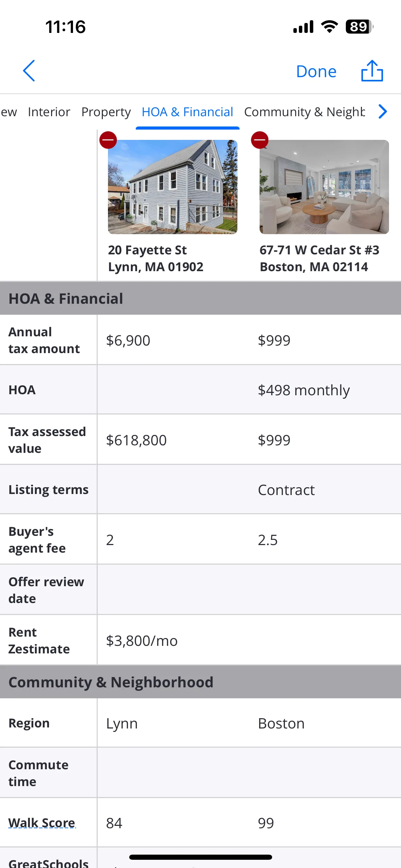Switch to the Property tab
The width and height of the screenshot is (401, 868).
coord(106,112)
